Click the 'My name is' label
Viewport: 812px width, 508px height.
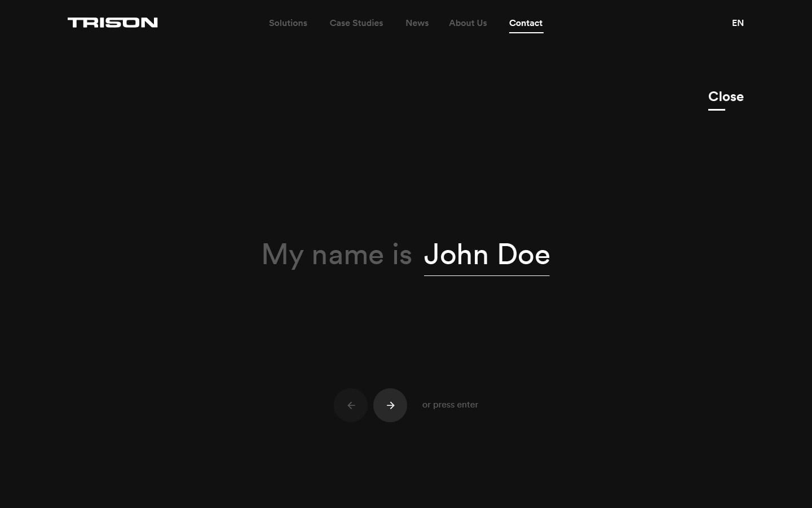pyautogui.click(x=337, y=255)
